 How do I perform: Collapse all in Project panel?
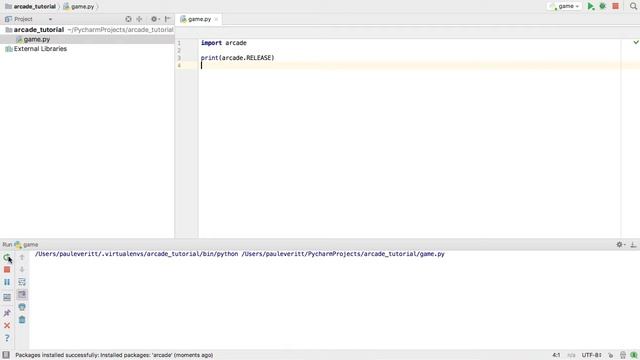139,19
